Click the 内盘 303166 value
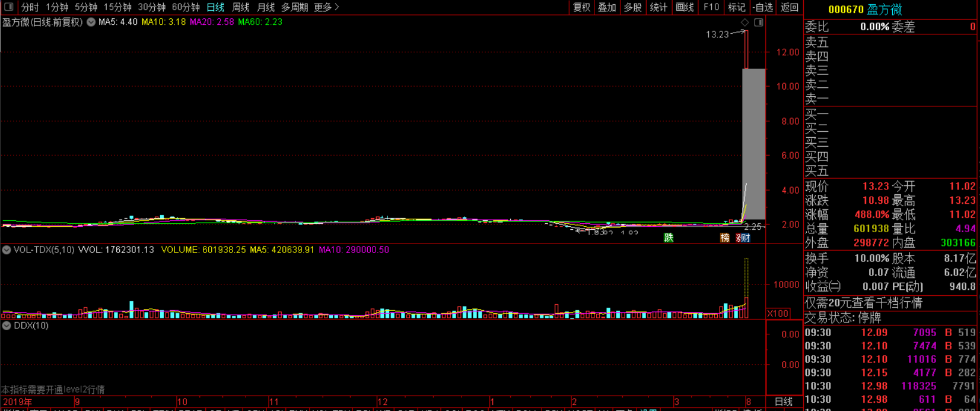Image resolution: width=980 pixels, height=411 pixels. point(958,244)
